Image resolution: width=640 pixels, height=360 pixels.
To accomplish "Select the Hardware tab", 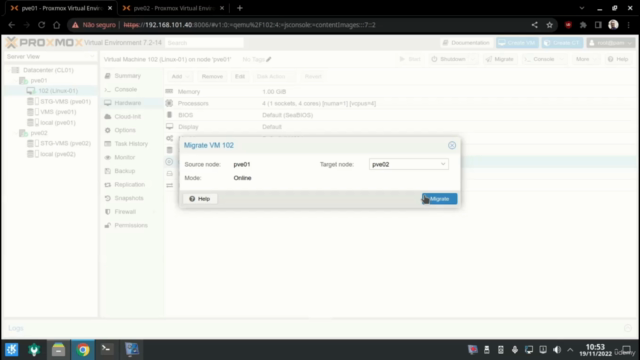I will (127, 103).
